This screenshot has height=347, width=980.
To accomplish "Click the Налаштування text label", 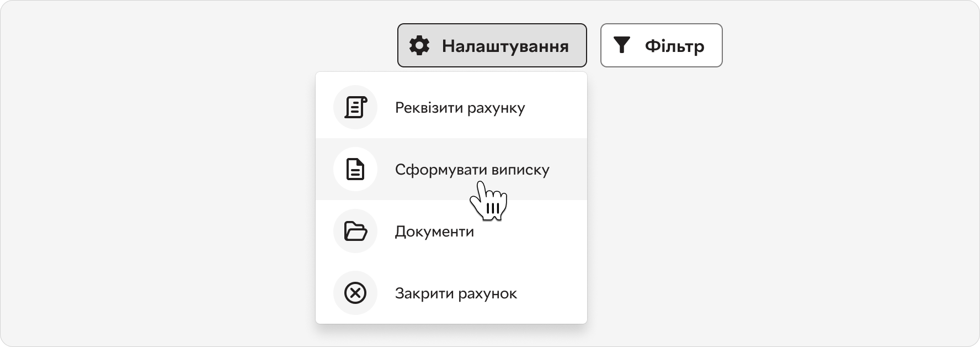I will pyautogui.click(x=505, y=46).
